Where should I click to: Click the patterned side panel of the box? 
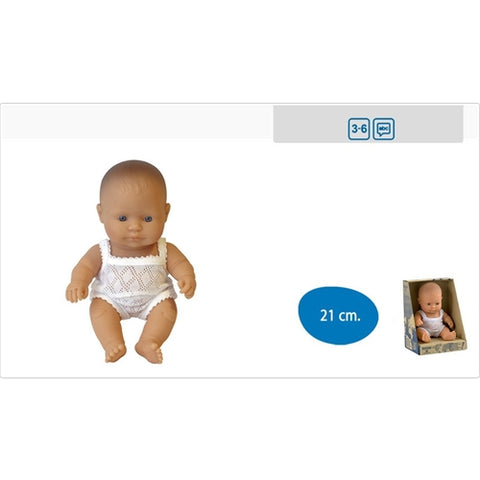pos(411,317)
